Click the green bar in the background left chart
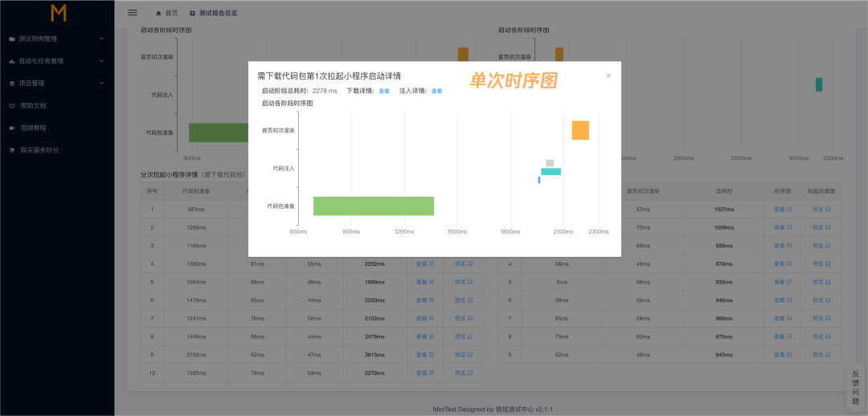The width and height of the screenshot is (868, 416). pyautogui.click(x=219, y=133)
